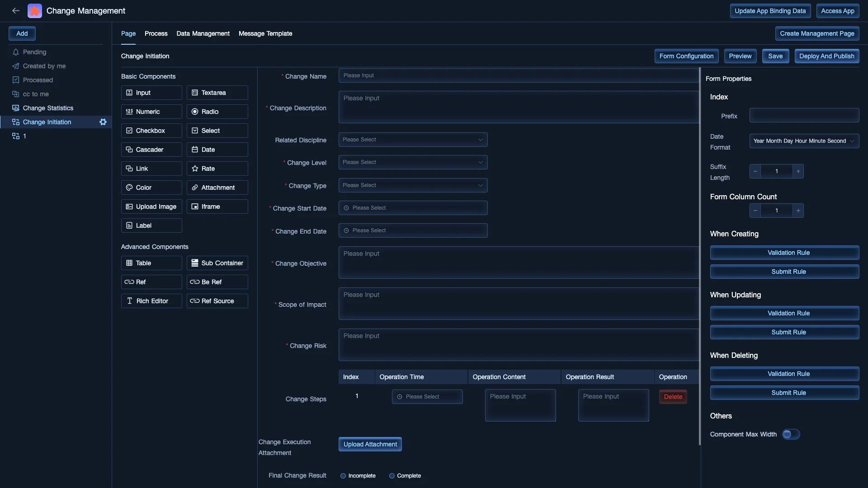Open the Date Format dropdown

tap(804, 141)
